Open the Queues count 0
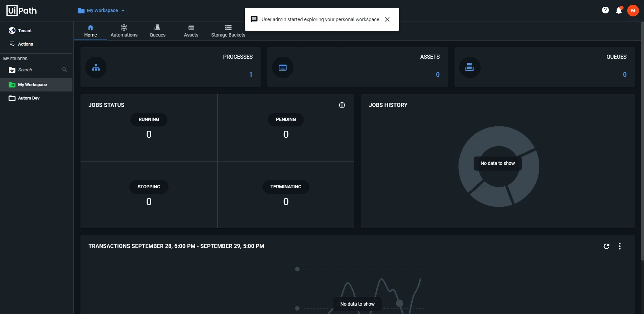This screenshot has width=644, height=314. (x=625, y=74)
